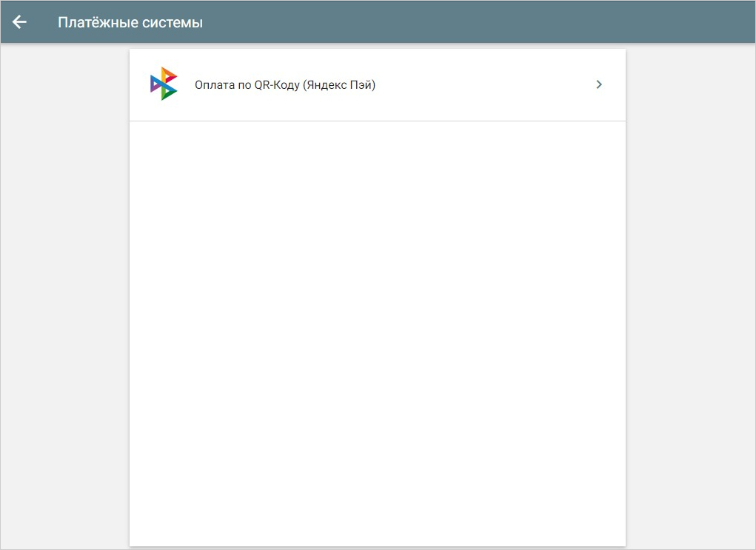The height and width of the screenshot is (550, 756).
Task: Click the gray margin left of the card
Action: [x=64, y=296]
